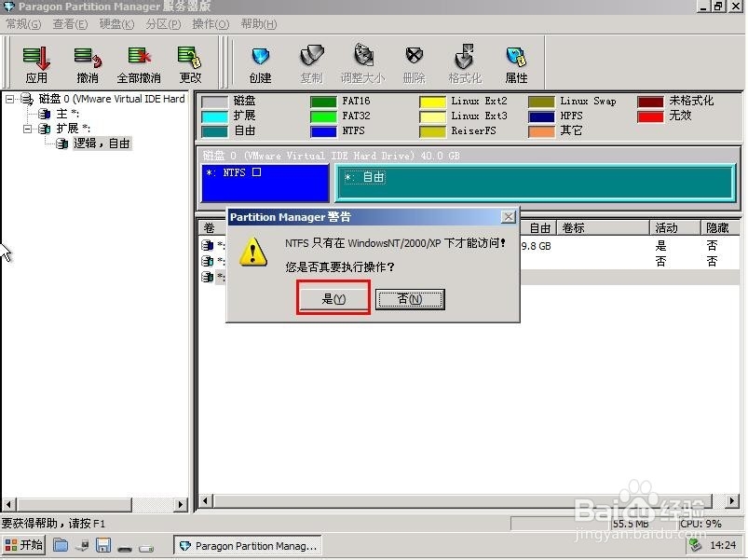Click the 调整大小 (Resize) icon
748x560 pixels.
click(x=363, y=64)
